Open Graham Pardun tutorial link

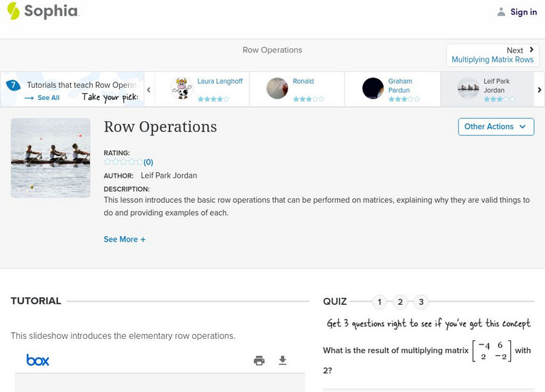coord(400,86)
